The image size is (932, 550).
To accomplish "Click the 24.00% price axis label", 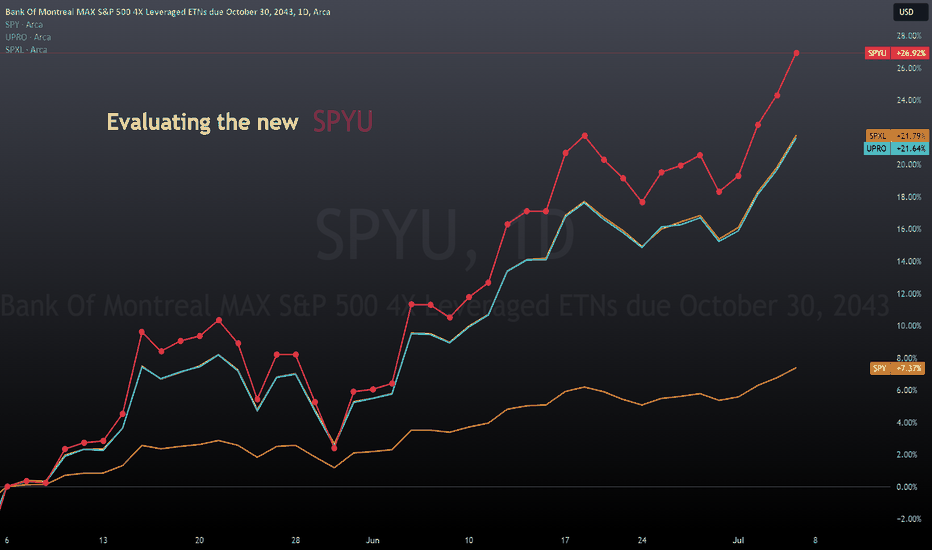I will [909, 100].
